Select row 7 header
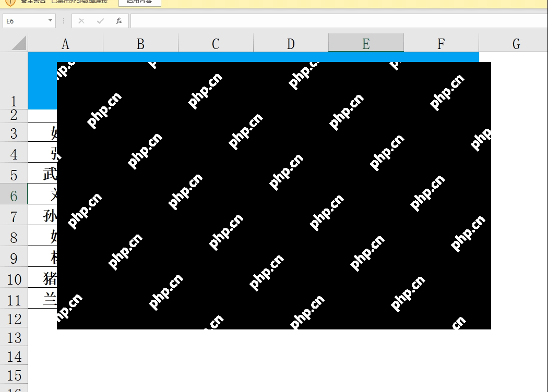 pyautogui.click(x=14, y=215)
